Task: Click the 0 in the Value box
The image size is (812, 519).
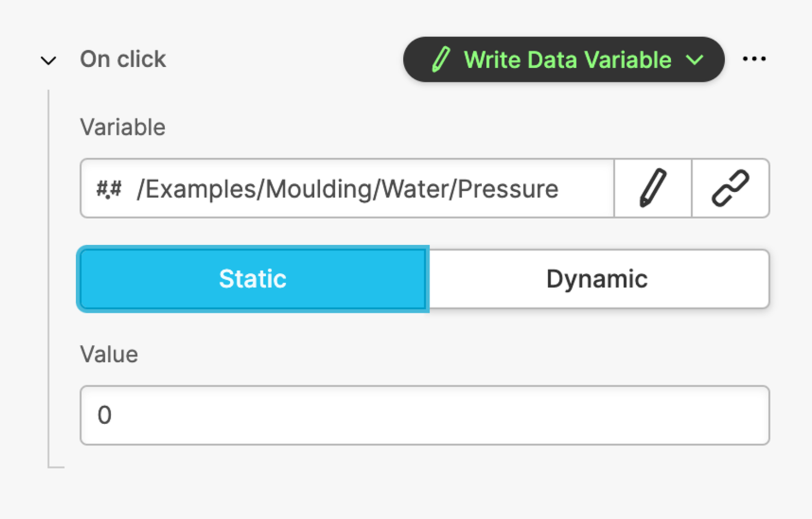Action: pyautogui.click(x=104, y=415)
